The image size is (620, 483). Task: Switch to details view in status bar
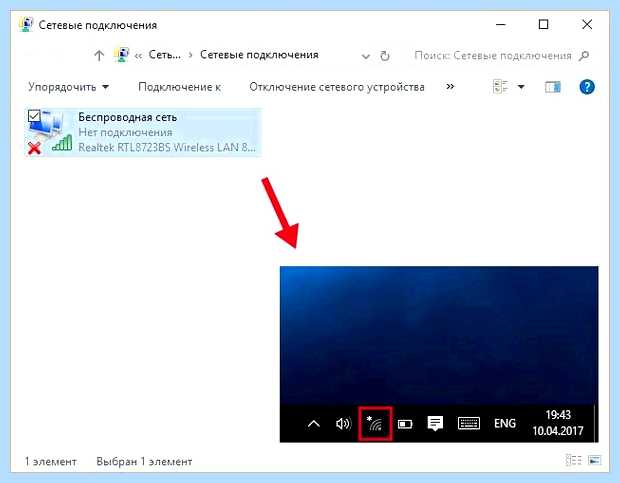(573, 460)
